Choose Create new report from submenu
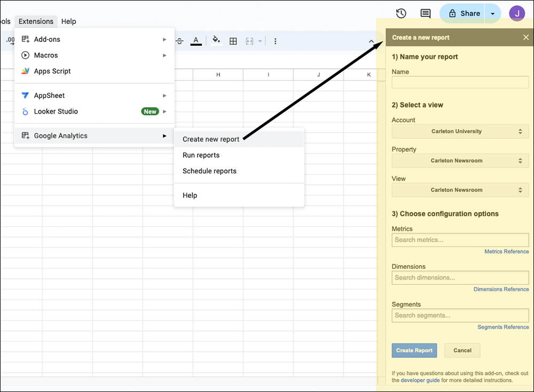This screenshot has width=534, height=392. [x=211, y=139]
